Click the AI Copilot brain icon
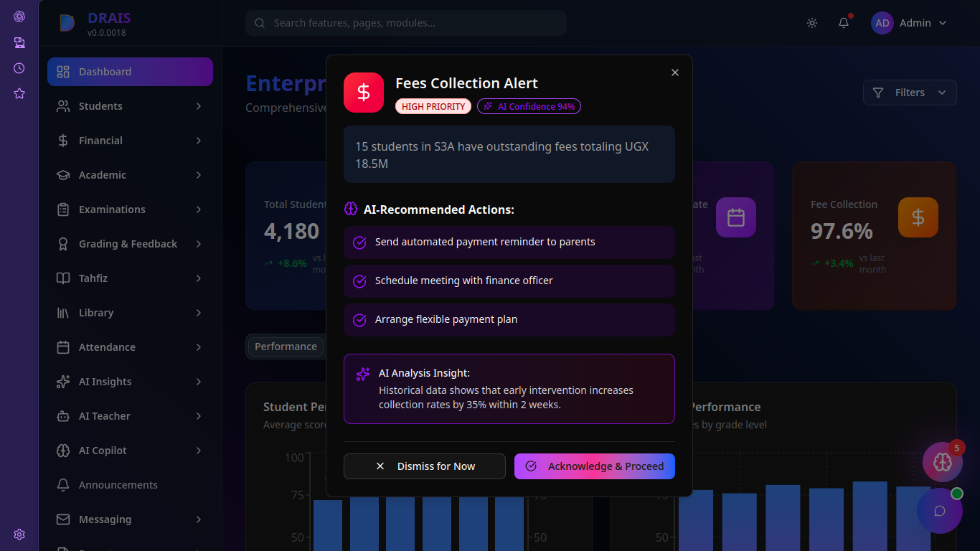This screenshot has height=551, width=980. tap(63, 451)
